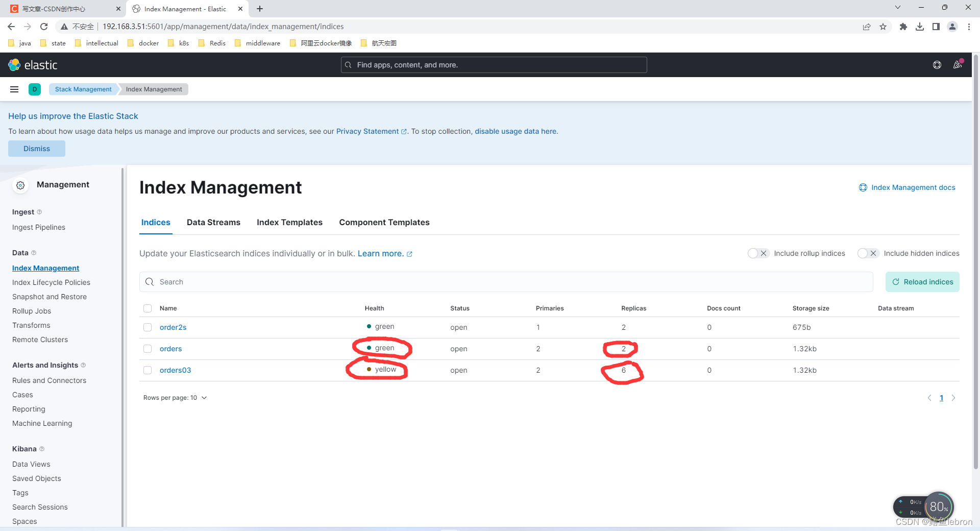Open browser tab search chevron
Viewport: 980px width, 531px height.
tap(898, 8)
